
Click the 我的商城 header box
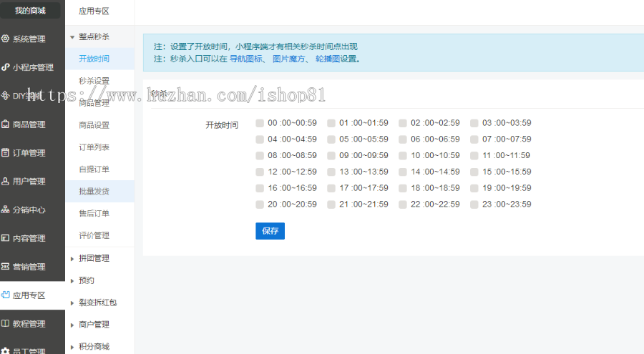coord(30,11)
